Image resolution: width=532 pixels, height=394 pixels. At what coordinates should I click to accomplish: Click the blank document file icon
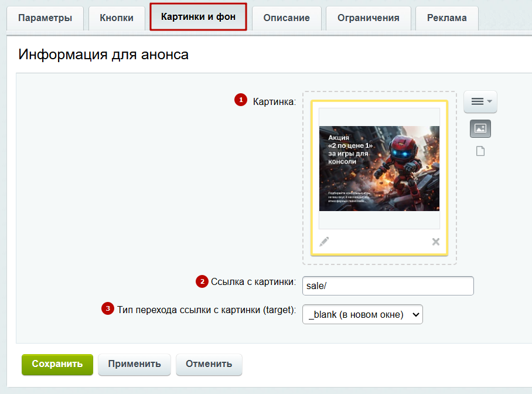[480, 151]
